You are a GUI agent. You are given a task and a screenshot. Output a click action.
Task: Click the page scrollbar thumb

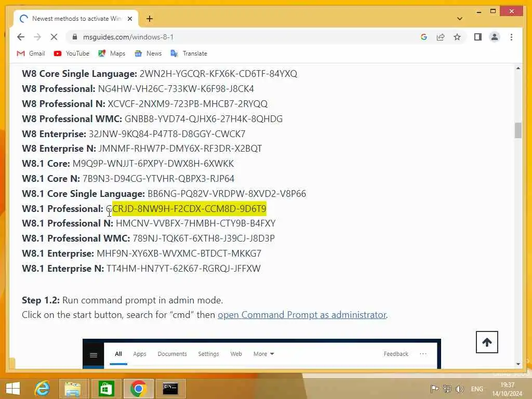click(x=518, y=130)
